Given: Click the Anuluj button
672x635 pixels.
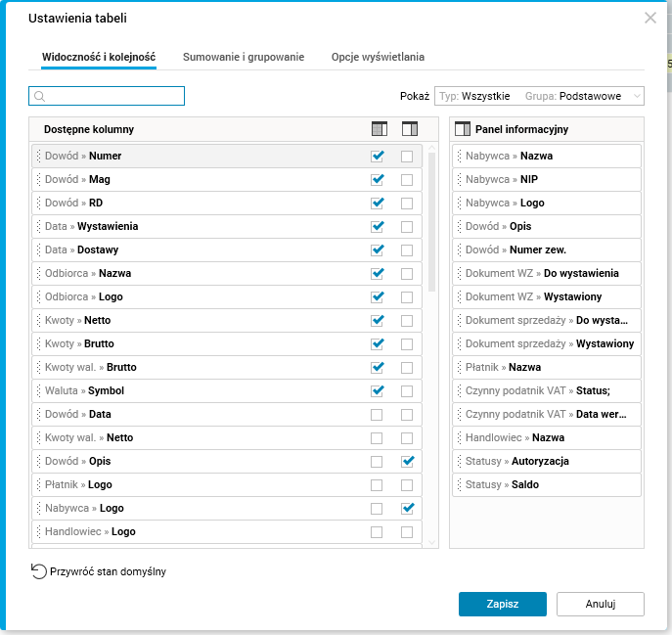Looking at the screenshot, I should point(600,604).
